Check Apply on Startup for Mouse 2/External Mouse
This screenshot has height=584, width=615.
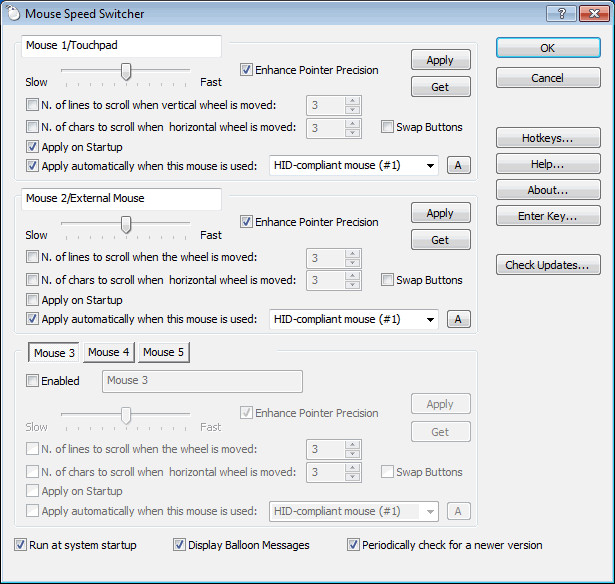click(32, 300)
